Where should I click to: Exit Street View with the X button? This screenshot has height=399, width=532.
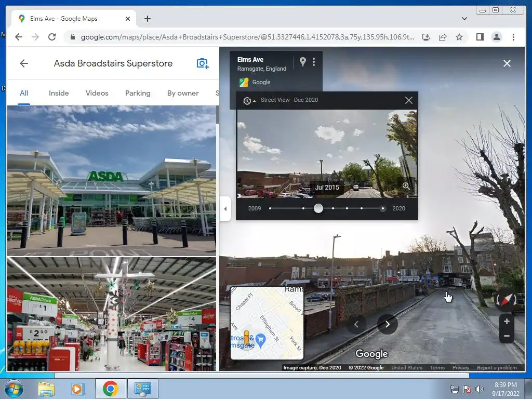coord(507,63)
